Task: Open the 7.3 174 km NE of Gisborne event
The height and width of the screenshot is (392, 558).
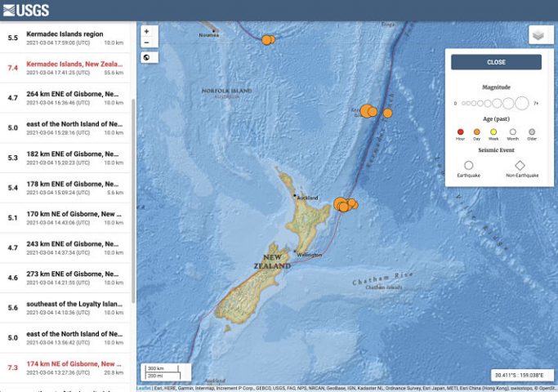Action: pyautogui.click(x=65, y=367)
